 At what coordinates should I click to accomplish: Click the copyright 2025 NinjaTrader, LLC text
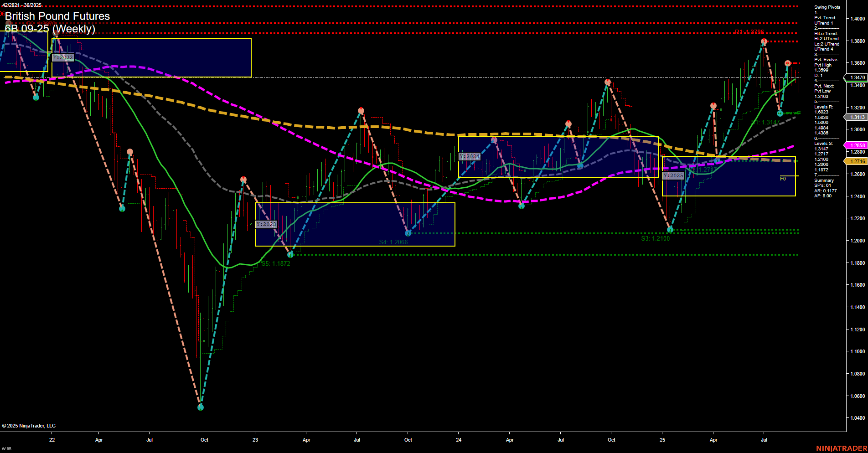click(29, 425)
